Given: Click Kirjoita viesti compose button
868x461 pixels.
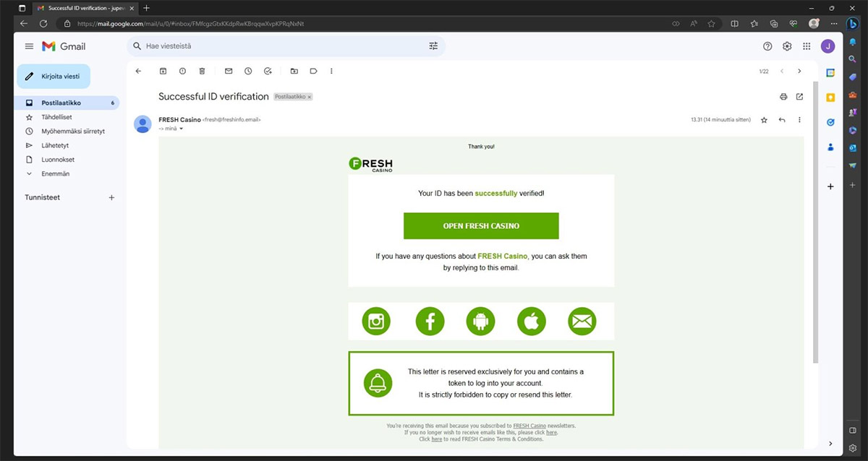Looking at the screenshot, I should (54, 76).
